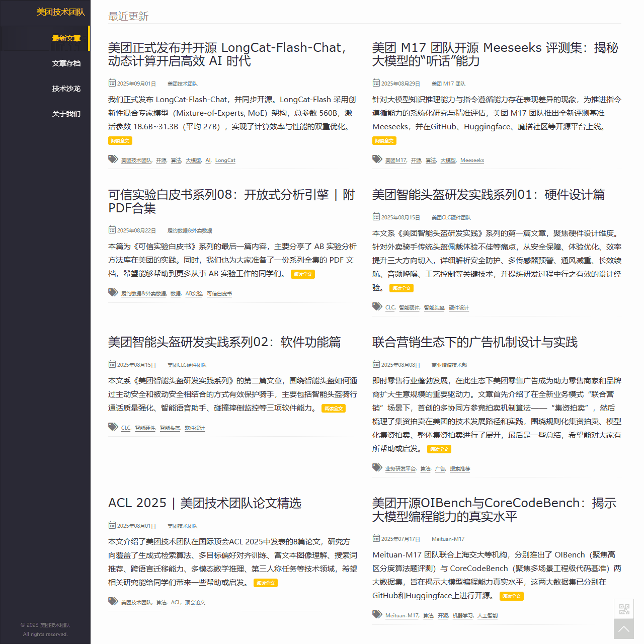Click 阅读全文 on the LongCat-Flash-Chat article
The width and height of the screenshot is (644, 644).
120,140
